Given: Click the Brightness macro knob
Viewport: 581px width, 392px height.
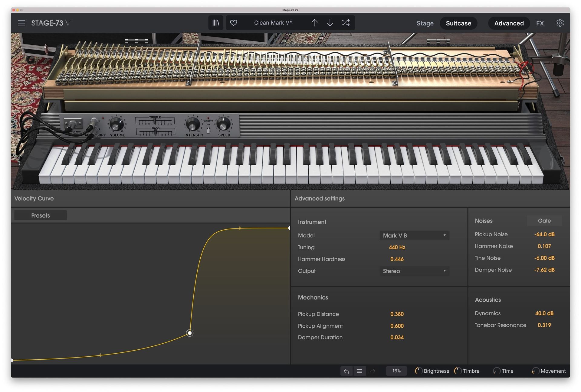Looking at the screenshot, I should click(418, 371).
